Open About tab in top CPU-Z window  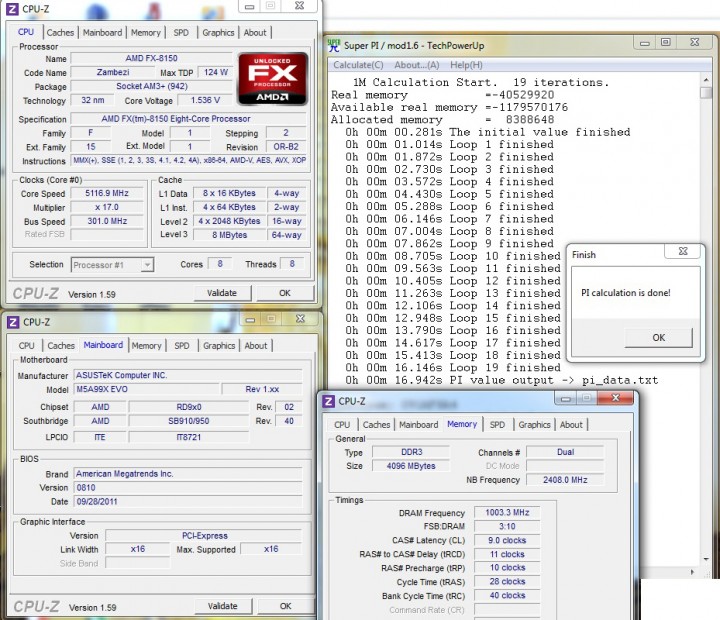click(x=255, y=33)
